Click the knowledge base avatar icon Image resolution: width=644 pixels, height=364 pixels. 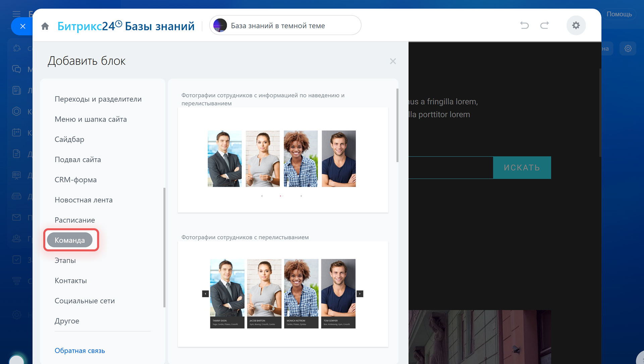pyautogui.click(x=220, y=25)
